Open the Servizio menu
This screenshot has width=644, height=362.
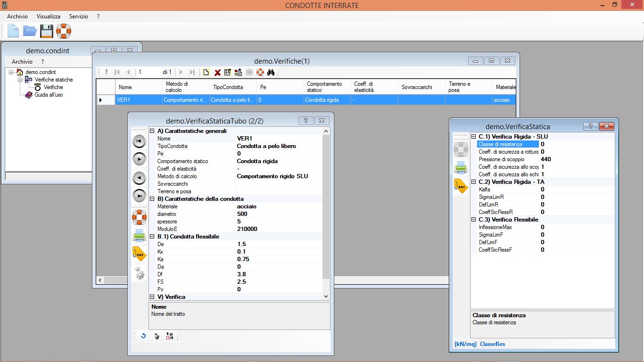pos(79,16)
